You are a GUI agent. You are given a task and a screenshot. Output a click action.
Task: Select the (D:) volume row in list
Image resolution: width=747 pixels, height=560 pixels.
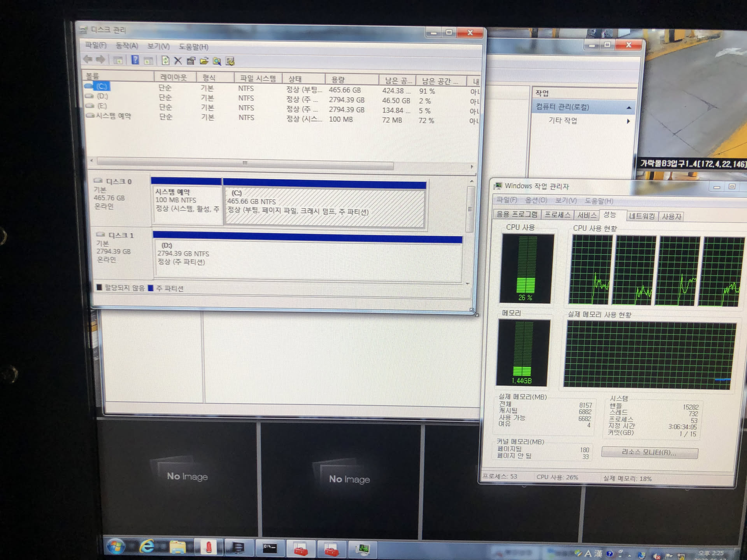[x=103, y=96]
